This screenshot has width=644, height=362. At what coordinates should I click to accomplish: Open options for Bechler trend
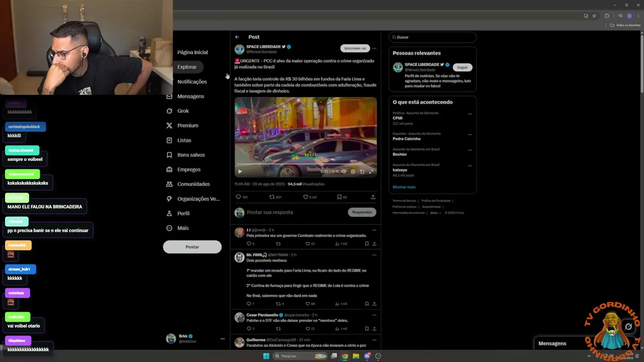470,150
